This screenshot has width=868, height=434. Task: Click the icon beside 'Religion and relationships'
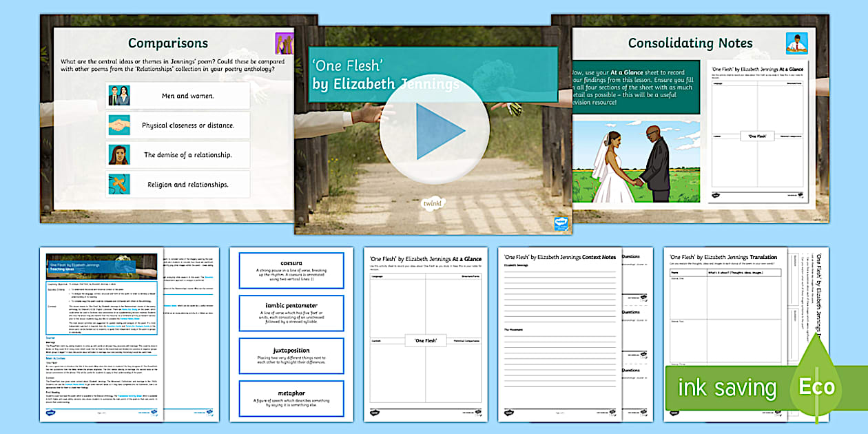tap(118, 184)
